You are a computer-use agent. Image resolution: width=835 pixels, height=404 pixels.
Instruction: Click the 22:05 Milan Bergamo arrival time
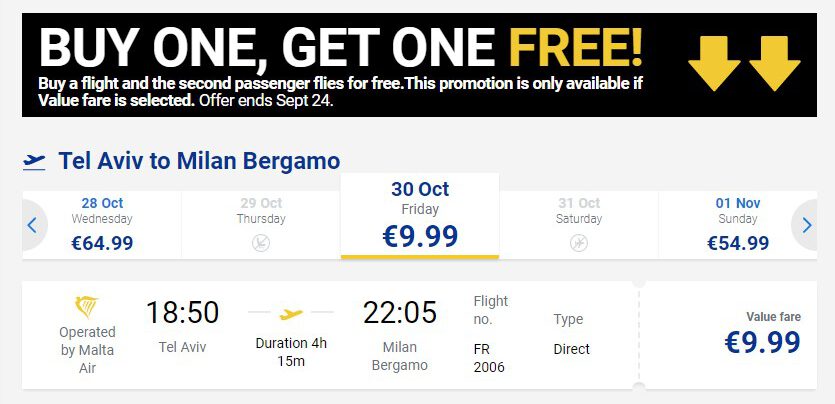tap(399, 312)
